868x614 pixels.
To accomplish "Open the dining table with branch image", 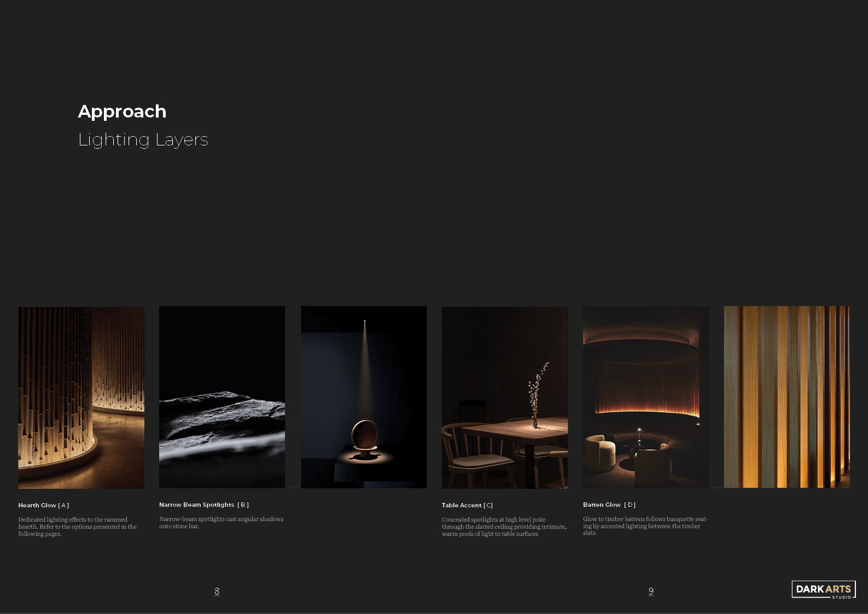I will (504, 397).
